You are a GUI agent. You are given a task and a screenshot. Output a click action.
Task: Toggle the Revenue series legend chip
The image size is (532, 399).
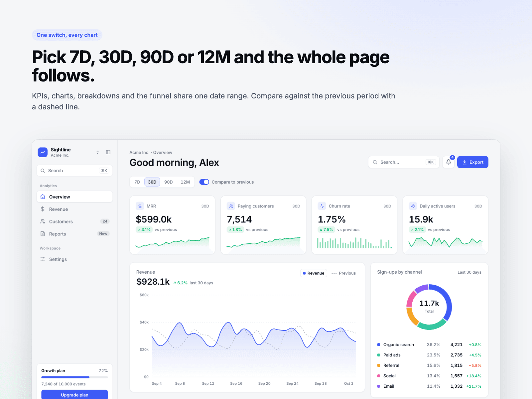click(314, 273)
